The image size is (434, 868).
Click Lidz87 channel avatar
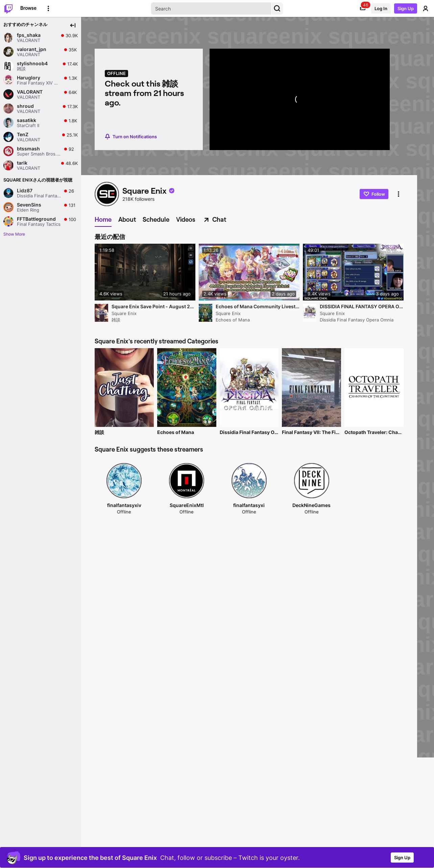tap(8, 193)
